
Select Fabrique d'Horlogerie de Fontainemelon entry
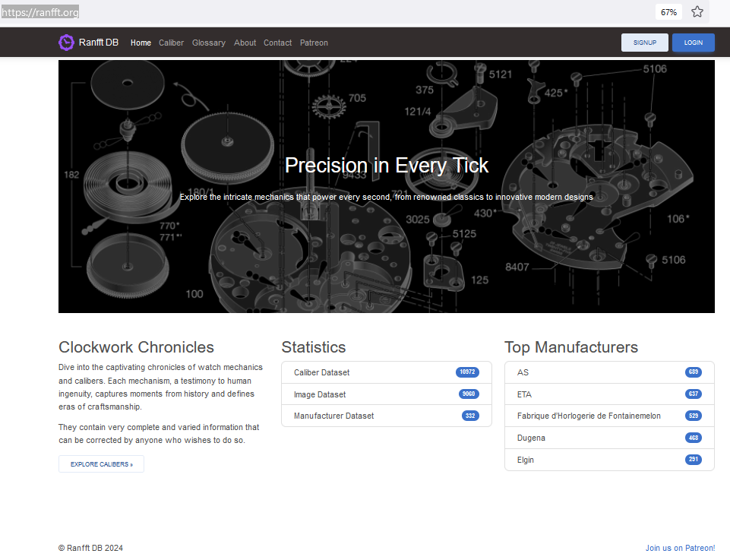[x=609, y=416]
